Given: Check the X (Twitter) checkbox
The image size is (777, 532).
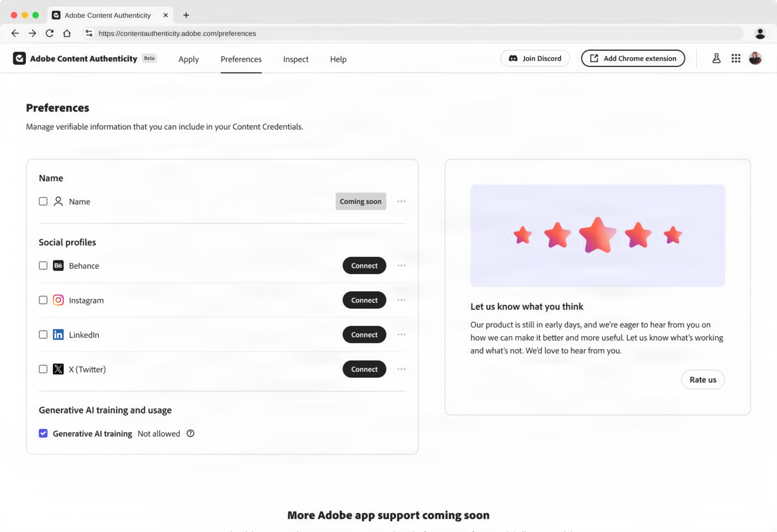Looking at the screenshot, I should [x=43, y=369].
